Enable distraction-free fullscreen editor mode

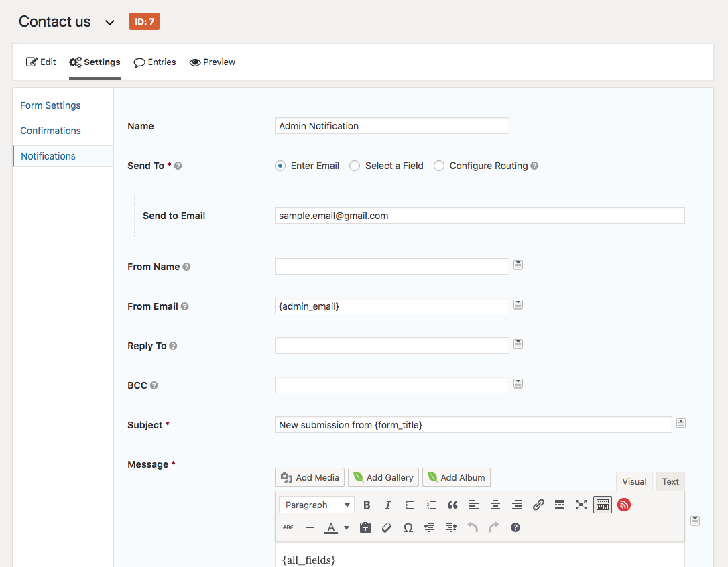coord(581,505)
